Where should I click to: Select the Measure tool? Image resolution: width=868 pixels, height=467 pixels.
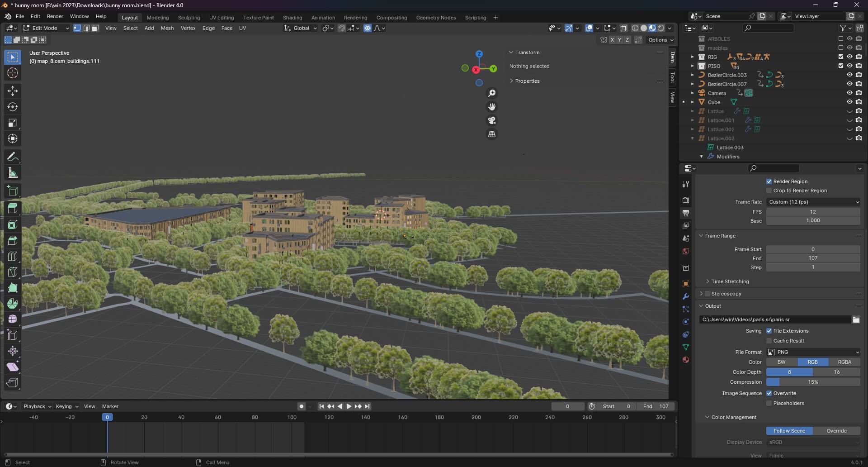(13, 173)
